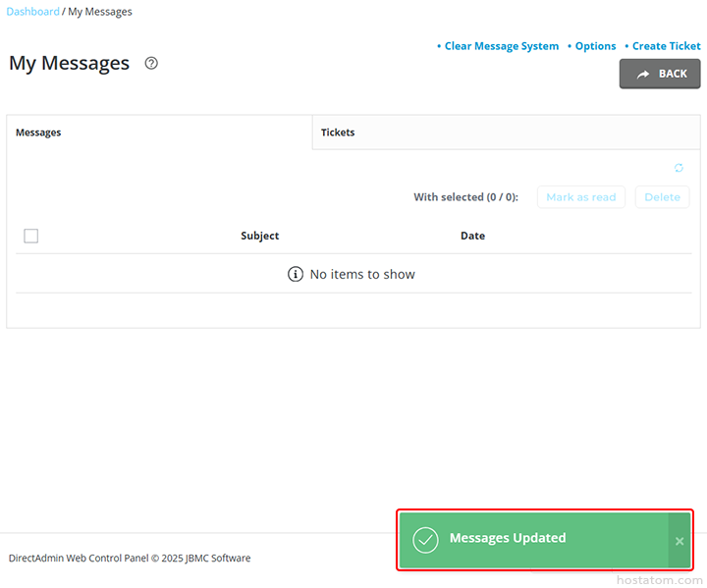Click the With selected counter label
The height and width of the screenshot is (588, 707).
(465, 197)
